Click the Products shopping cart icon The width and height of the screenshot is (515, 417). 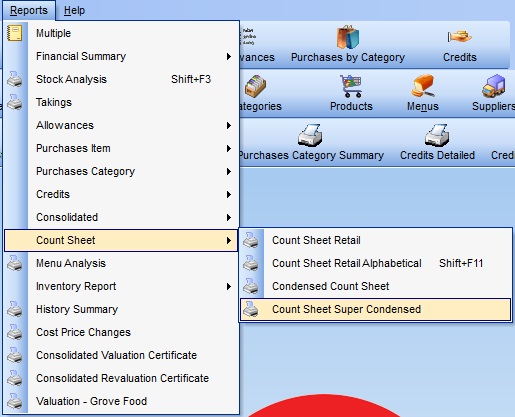pyautogui.click(x=351, y=86)
